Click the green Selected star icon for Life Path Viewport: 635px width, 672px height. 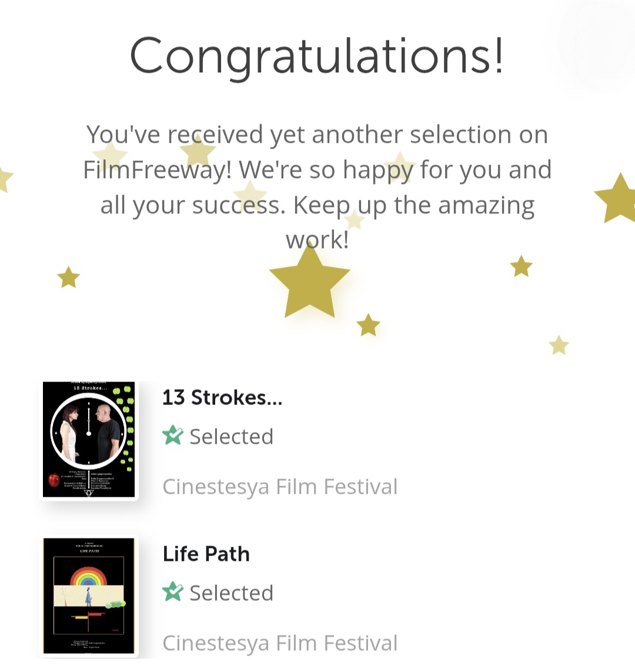click(173, 592)
